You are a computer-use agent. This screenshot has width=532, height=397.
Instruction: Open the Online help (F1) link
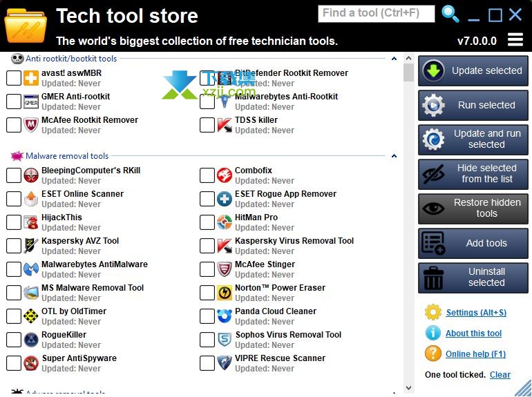point(475,354)
